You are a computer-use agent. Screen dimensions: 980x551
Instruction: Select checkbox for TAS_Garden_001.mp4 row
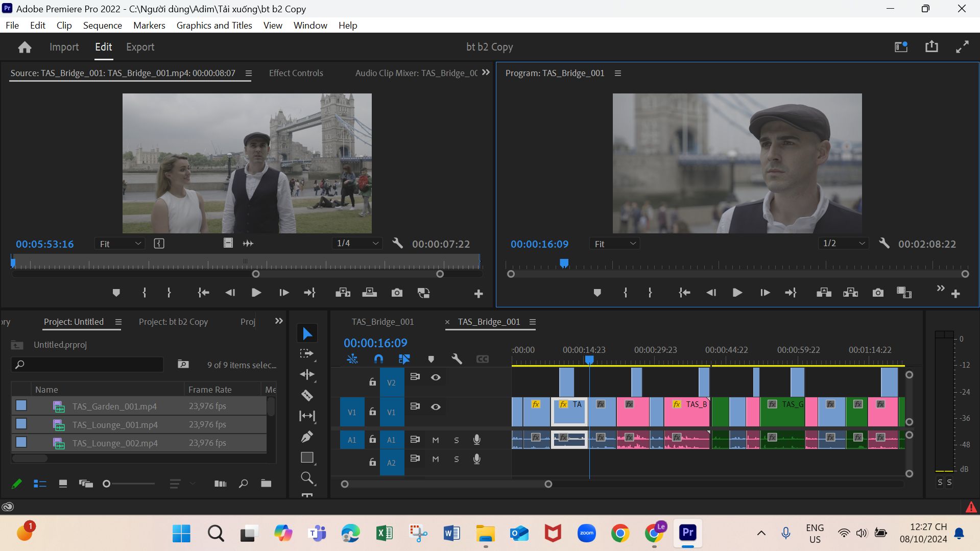[21, 405]
